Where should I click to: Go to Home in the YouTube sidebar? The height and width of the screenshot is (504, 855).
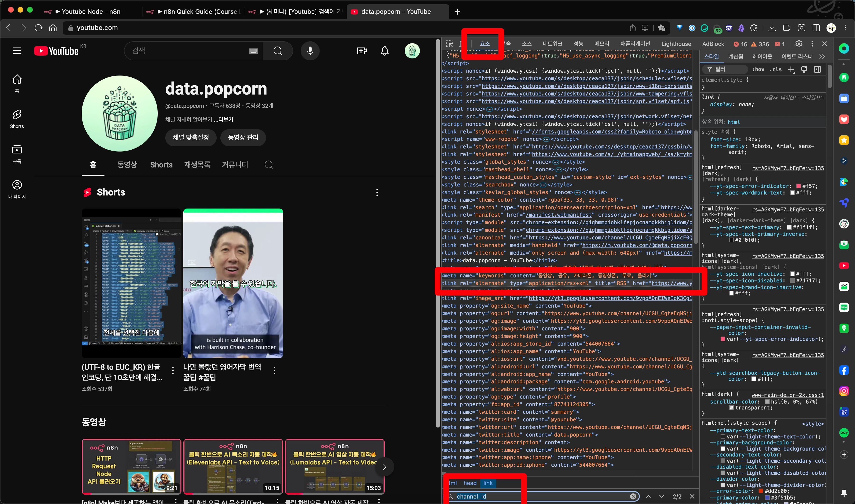[x=17, y=84]
